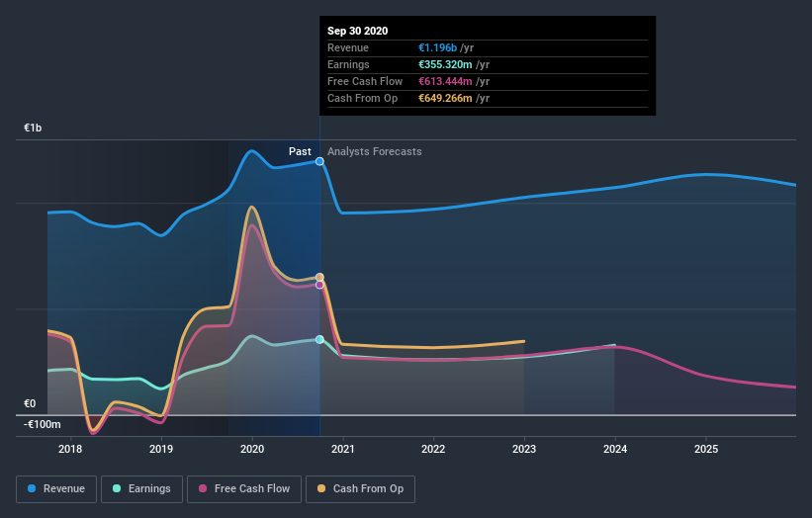
Task: Select the 2024 x-axis label
Action: 615,449
